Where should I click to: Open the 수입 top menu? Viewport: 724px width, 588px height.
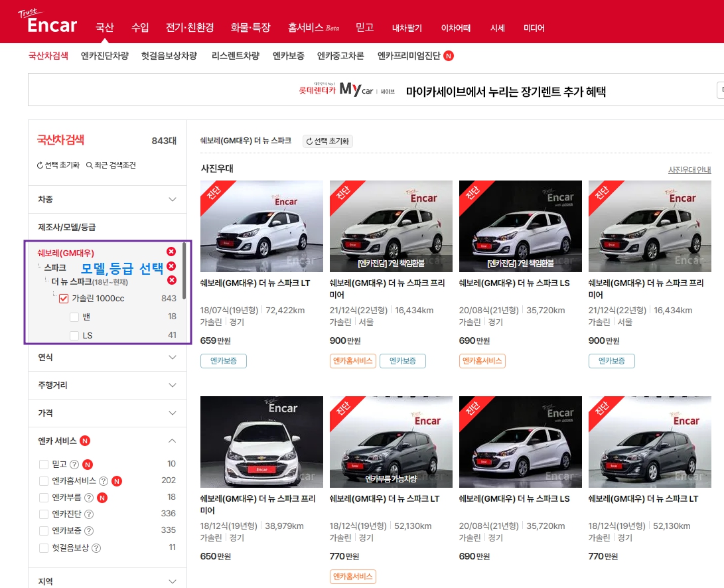pyautogui.click(x=140, y=27)
